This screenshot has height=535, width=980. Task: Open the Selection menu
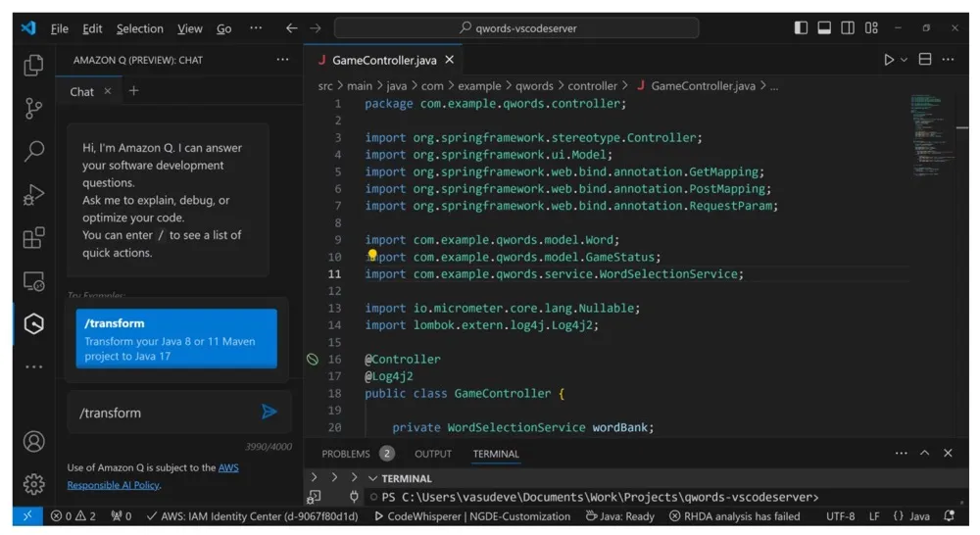(139, 28)
